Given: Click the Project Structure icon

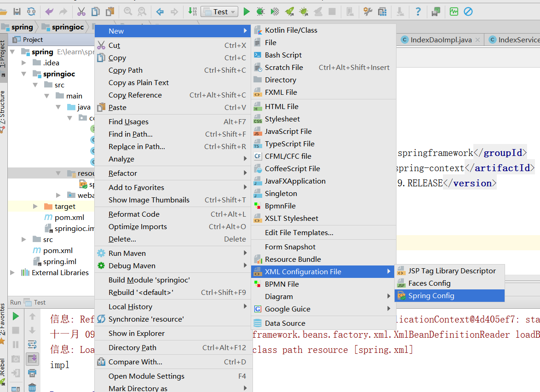Looking at the screenshot, I should pos(382,12).
